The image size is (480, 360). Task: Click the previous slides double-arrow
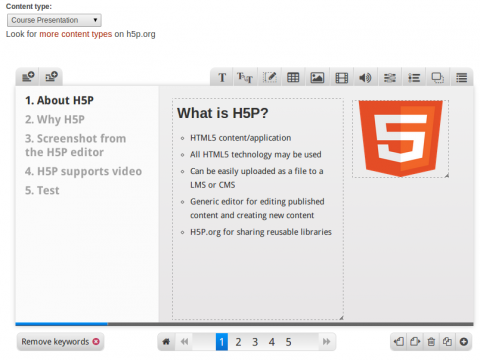(x=184, y=342)
